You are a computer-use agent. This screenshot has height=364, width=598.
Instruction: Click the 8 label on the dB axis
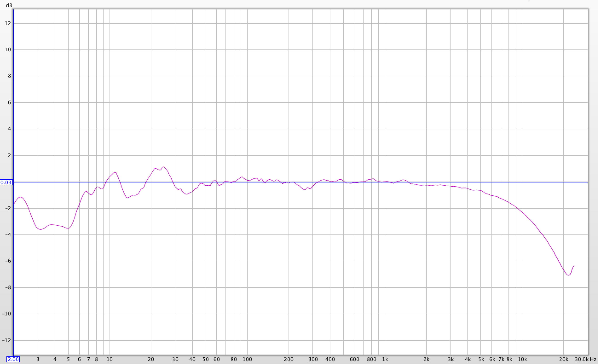[x=9, y=76]
